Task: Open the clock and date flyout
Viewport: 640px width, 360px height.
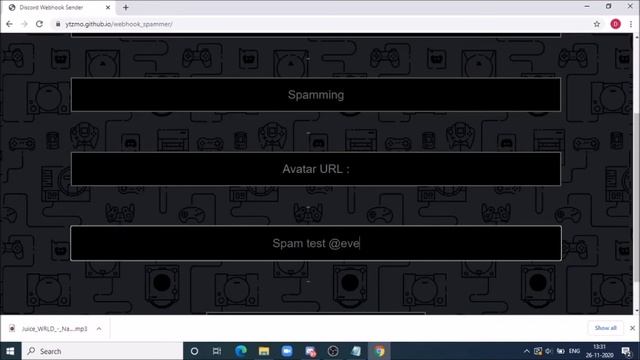Action: [x=600, y=351]
